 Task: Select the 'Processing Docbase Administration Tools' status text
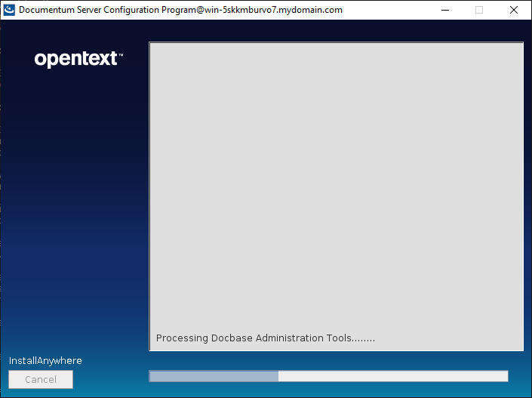[266, 338]
